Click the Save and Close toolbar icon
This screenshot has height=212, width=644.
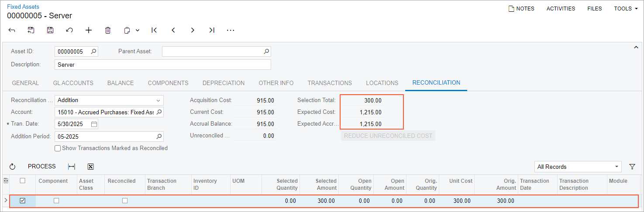click(31, 30)
